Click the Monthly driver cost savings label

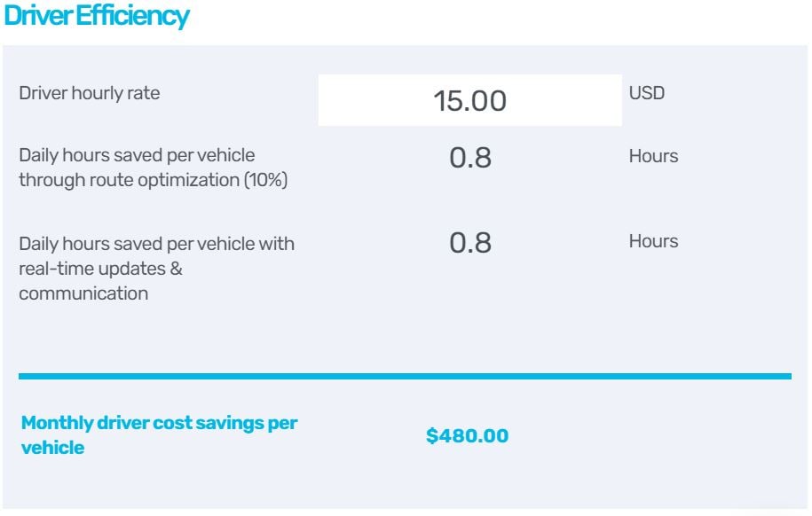[160, 434]
